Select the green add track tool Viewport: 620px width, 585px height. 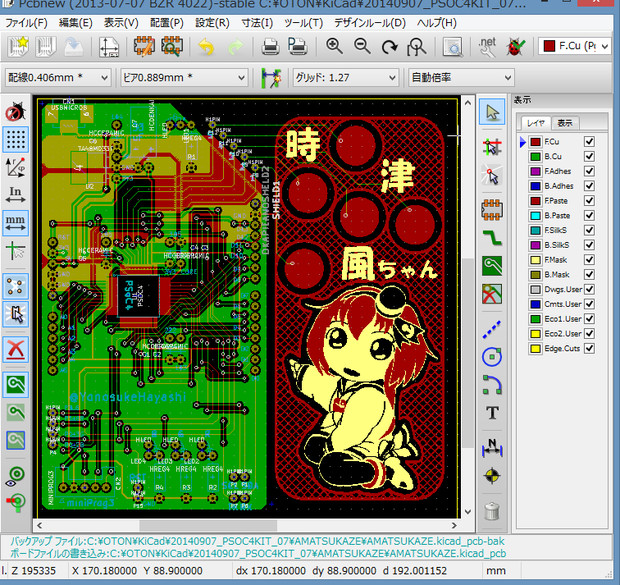point(492,238)
